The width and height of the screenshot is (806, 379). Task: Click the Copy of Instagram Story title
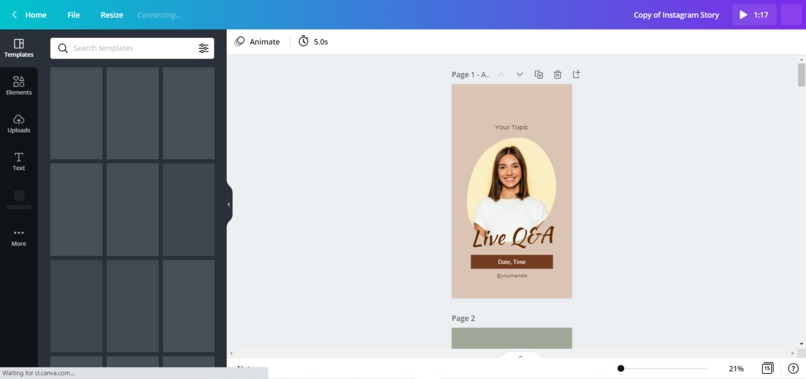(x=676, y=15)
